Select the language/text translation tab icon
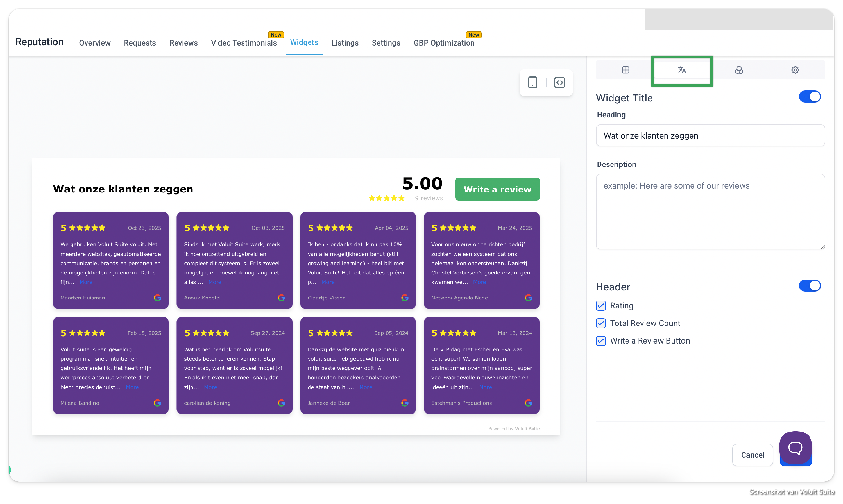 (682, 70)
